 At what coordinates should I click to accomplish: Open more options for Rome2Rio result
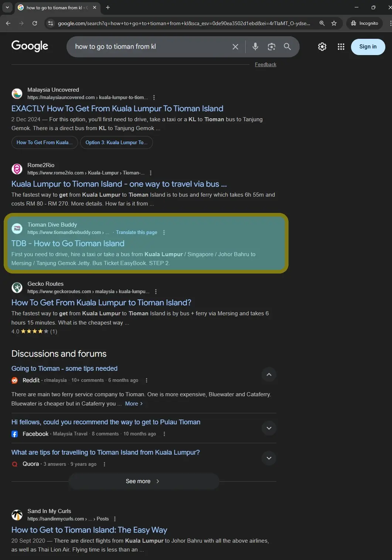pyautogui.click(x=151, y=173)
